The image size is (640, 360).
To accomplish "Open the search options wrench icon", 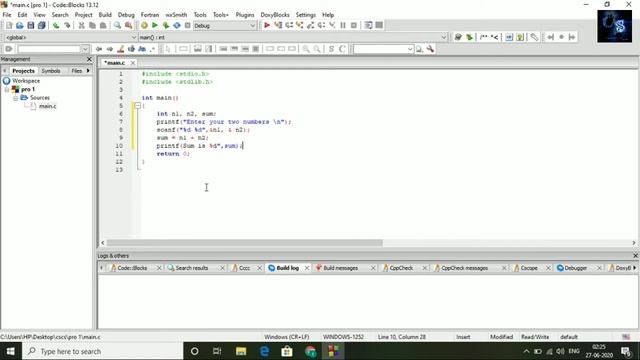I will coord(430,49).
